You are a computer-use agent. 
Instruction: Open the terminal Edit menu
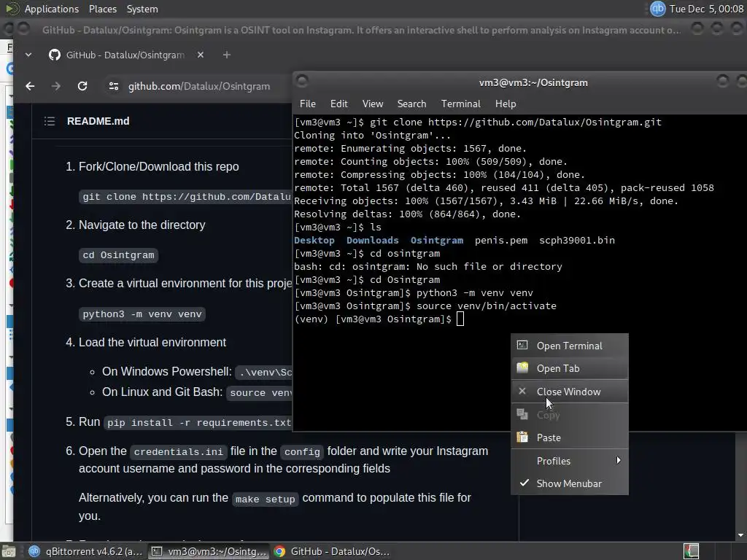click(338, 104)
